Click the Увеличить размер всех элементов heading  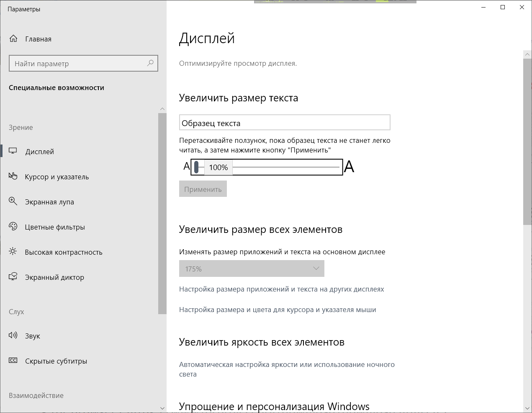tap(261, 229)
